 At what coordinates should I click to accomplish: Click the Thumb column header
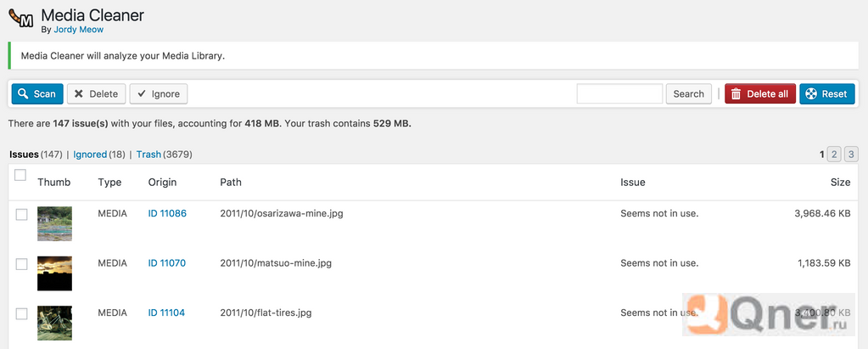pyautogui.click(x=54, y=183)
